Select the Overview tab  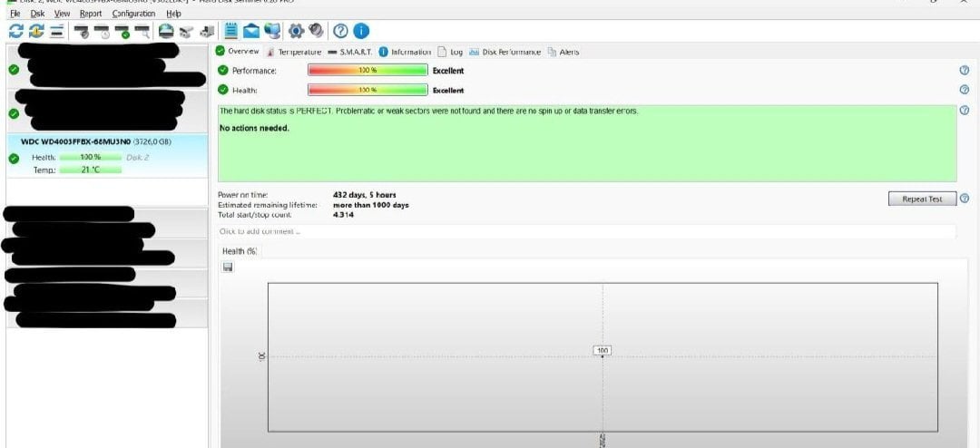coord(238,51)
